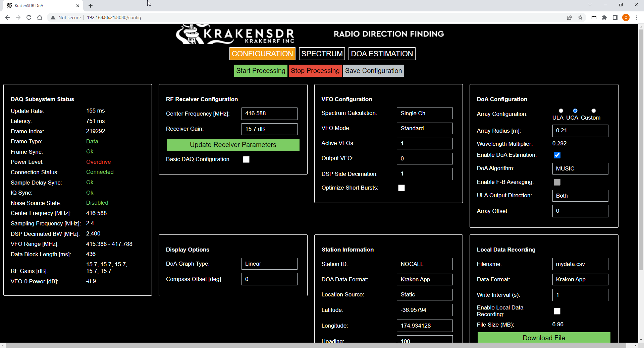
Task: Click the Not secure warning icon
Action: 53,17
